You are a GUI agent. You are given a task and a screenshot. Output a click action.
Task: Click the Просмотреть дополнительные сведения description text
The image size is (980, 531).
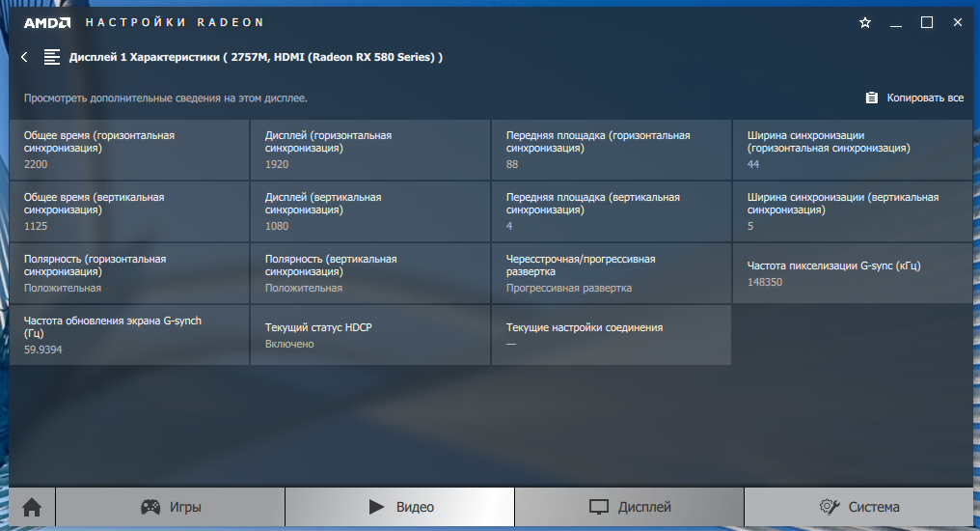[166, 98]
